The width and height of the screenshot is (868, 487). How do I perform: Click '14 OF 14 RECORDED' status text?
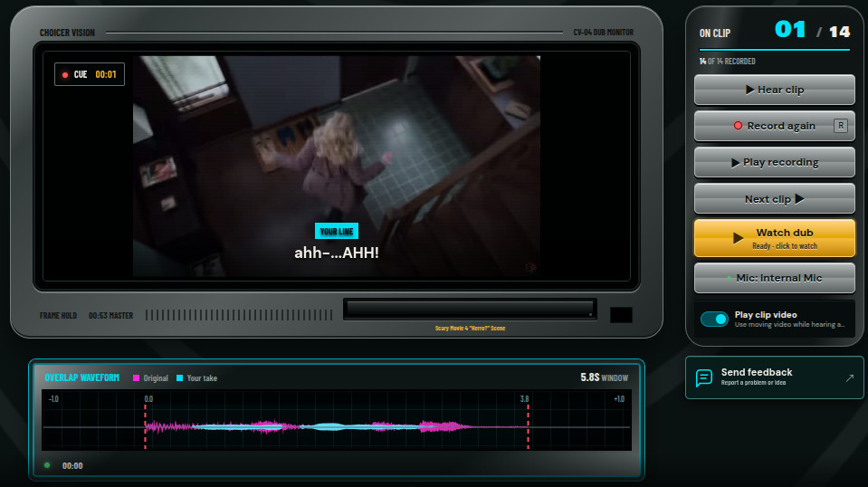tap(727, 62)
